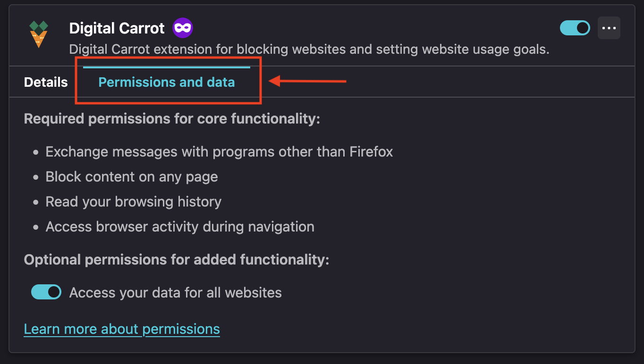Viewport: 644px width, 364px height.
Task: Click the Optional permissions heading
Action: (177, 260)
